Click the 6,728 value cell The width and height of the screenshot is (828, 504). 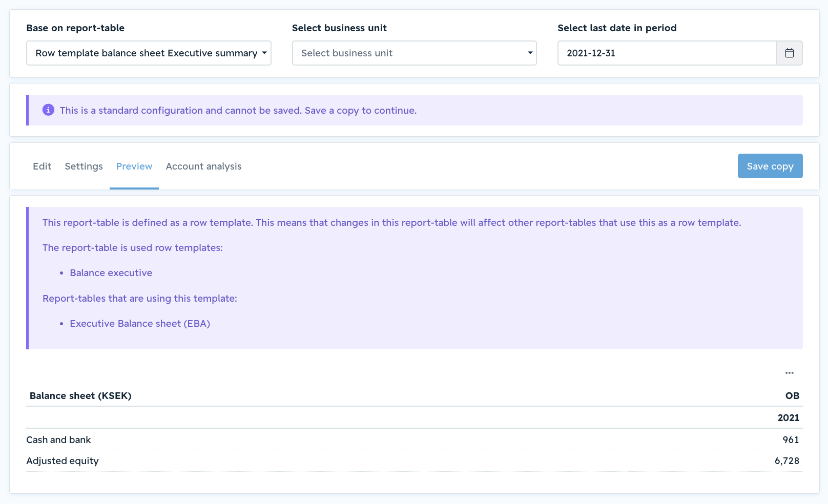786,461
